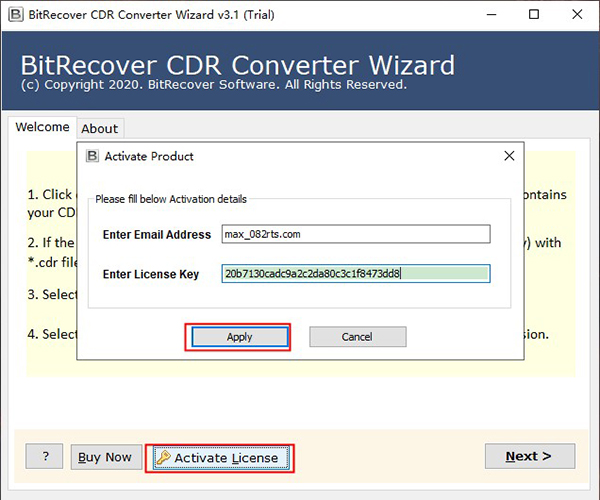Image resolution: width=600 pixels, height=500 pixels.
Task: Minimize the CDR Converter Wizard window
Action: (x=491, y=15)
